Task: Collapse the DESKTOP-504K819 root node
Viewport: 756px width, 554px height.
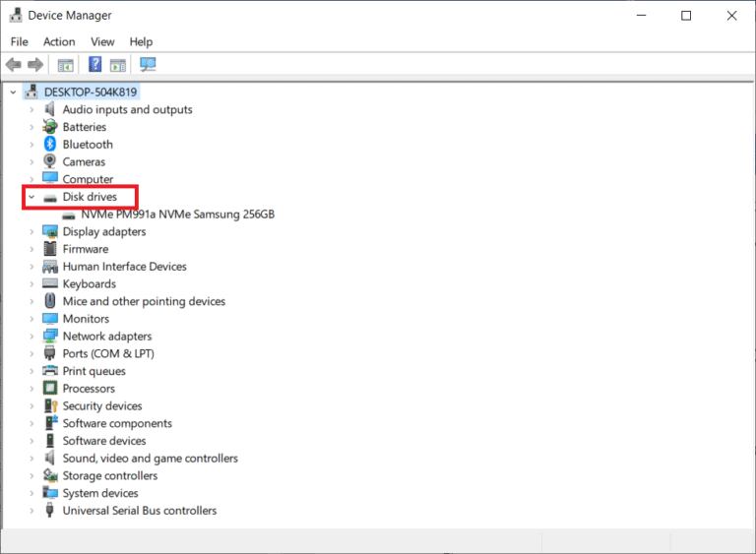Action: (13, 92)
